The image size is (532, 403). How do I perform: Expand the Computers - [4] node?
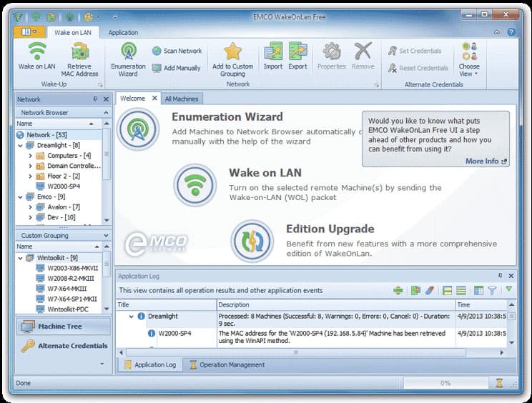(x=30, y=156)
